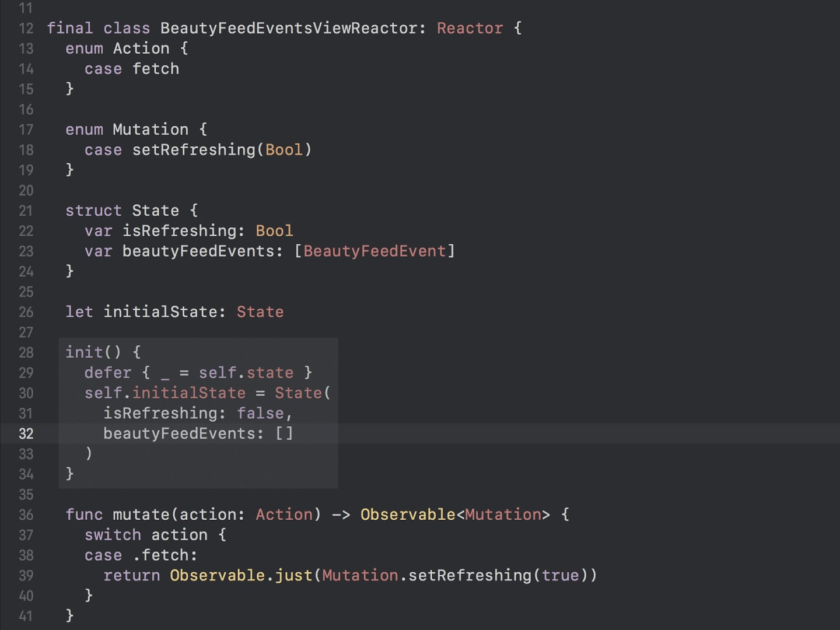840x630 pixels.
Task: Click the empty array brackets after beautyFeedEvents
Action: tap(284, 434)
